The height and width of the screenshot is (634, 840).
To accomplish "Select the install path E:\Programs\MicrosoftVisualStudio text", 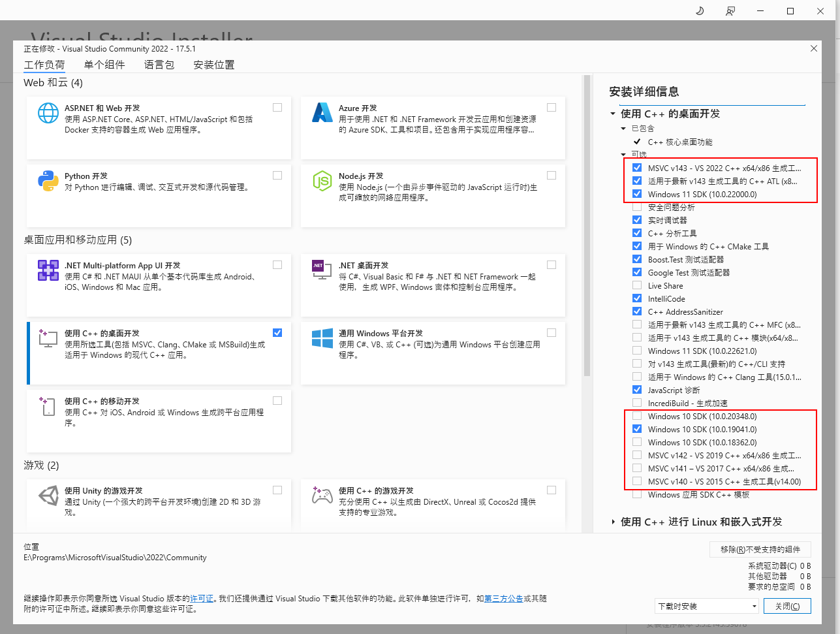I will (115, 558).
